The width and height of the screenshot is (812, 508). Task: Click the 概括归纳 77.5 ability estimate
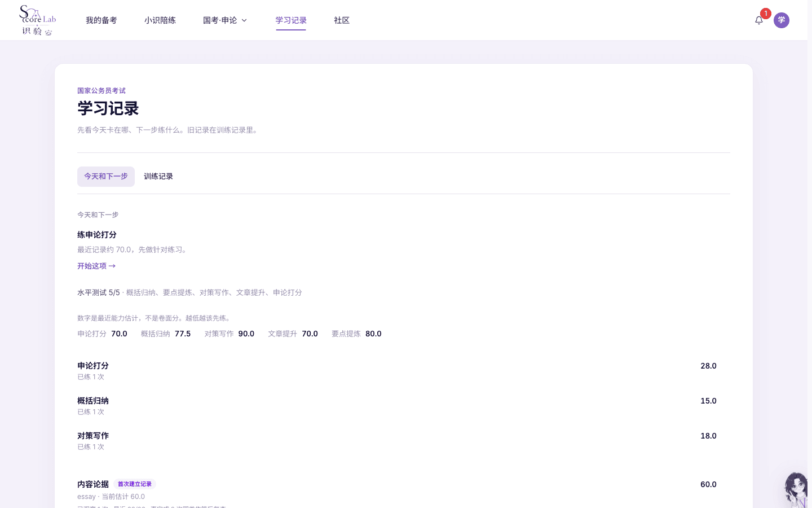(166, 334)
